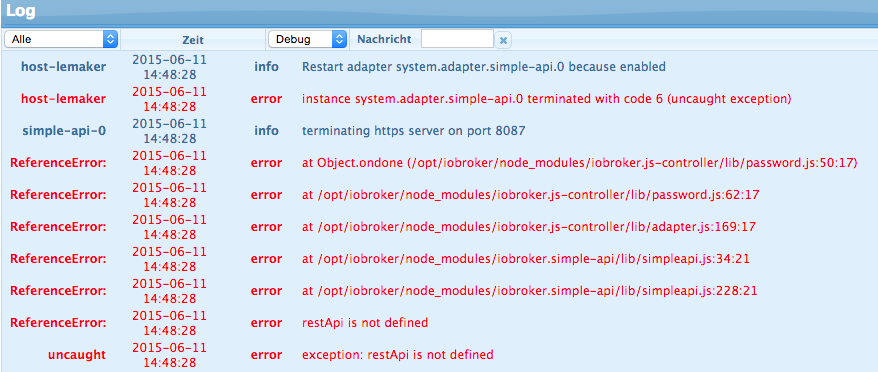Click the 'info' level of the simple-api-0 row

pyautogui.click(x=267, y=131)
